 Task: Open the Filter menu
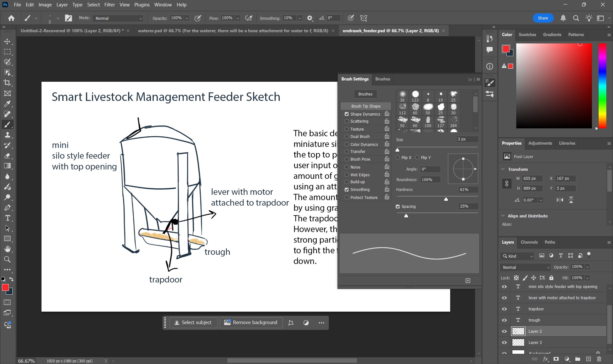click(x=110, y=5)
